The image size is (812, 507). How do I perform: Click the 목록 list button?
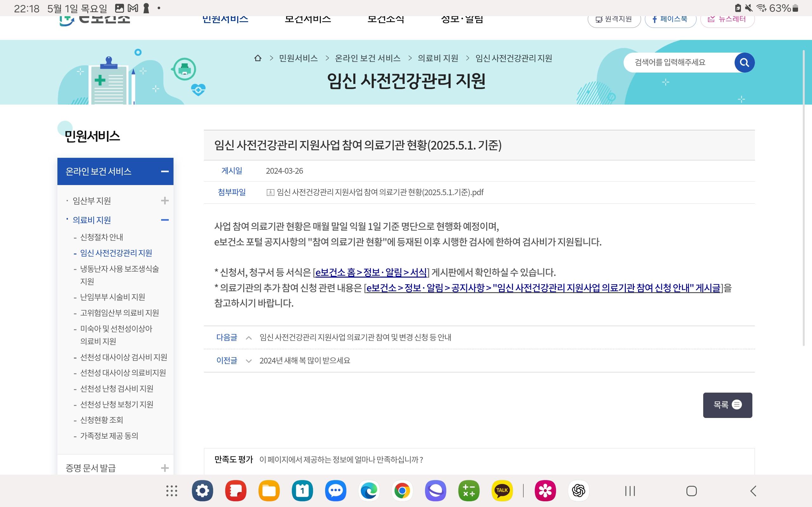coord(727,405)
